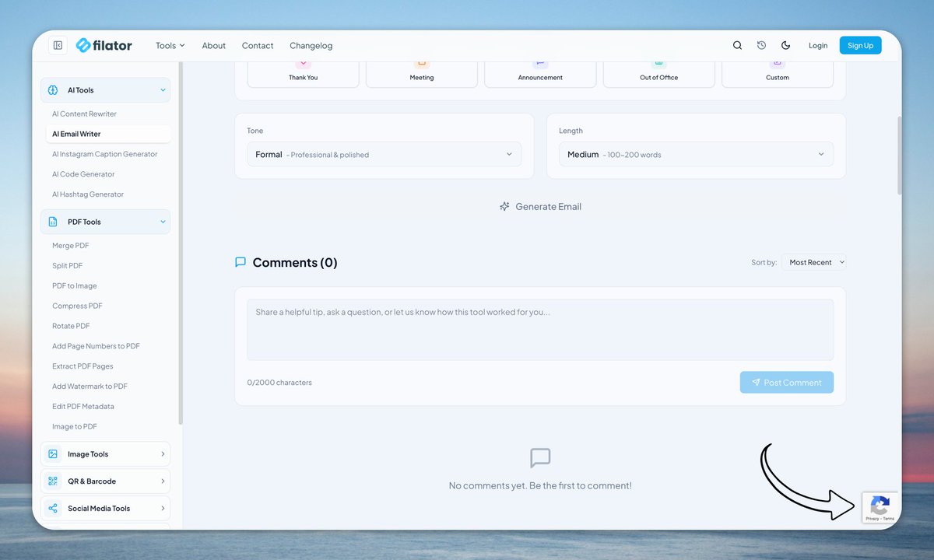Open the filator logo home link
The image size is (934, 560).
104,45
